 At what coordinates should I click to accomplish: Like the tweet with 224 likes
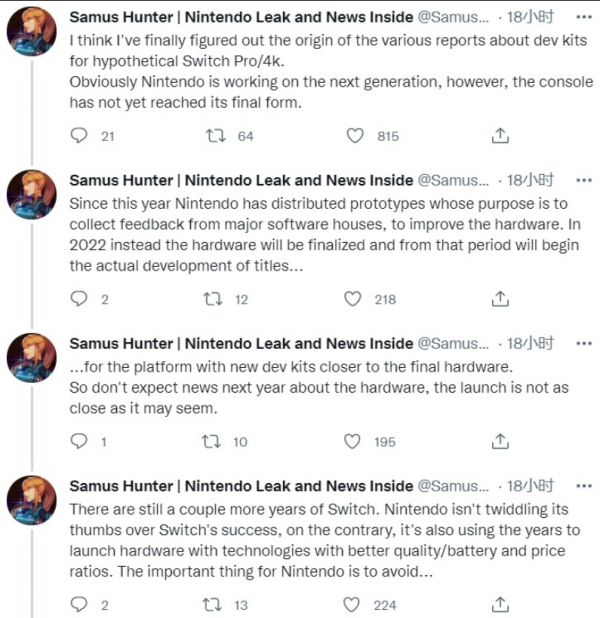click(x=352, y=604)
